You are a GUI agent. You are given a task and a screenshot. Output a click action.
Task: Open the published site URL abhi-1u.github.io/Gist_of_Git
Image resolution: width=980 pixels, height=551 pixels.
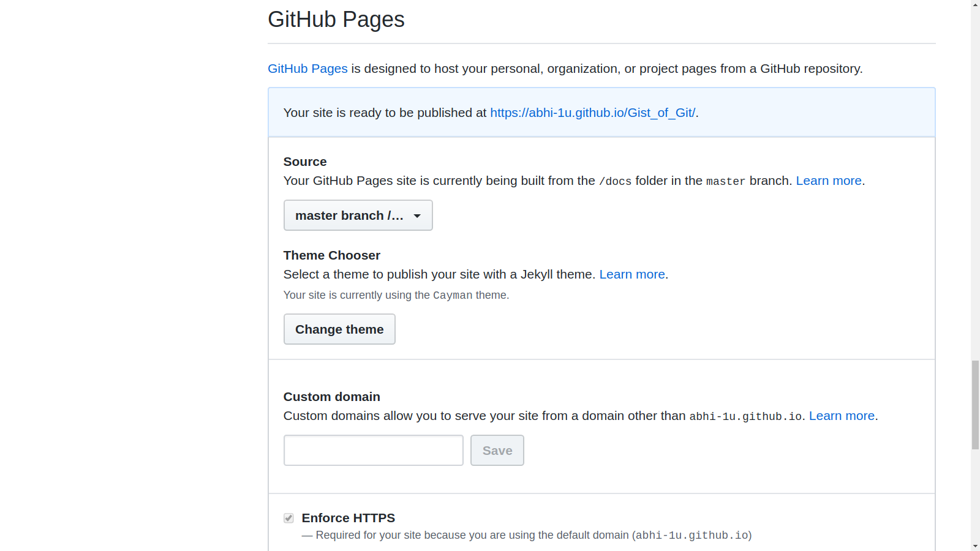click(x=592, y=113)
